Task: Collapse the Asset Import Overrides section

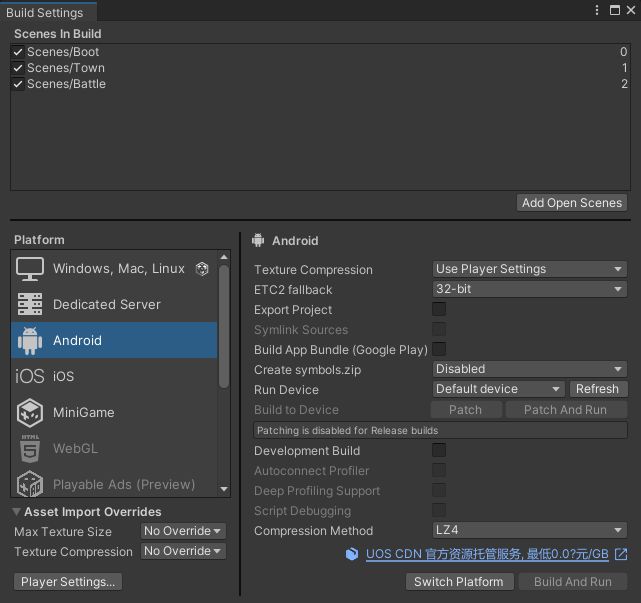Action: click(x=16, y=511)
